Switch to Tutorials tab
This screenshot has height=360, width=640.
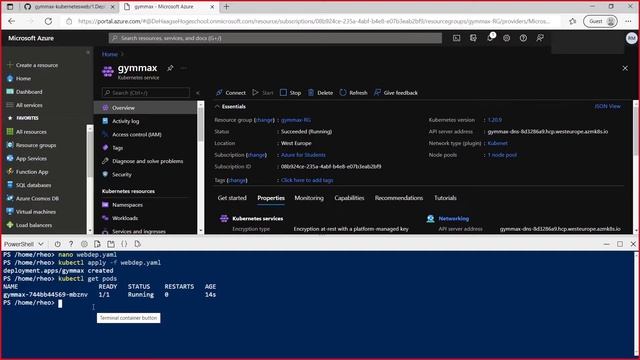click(445, 198)
